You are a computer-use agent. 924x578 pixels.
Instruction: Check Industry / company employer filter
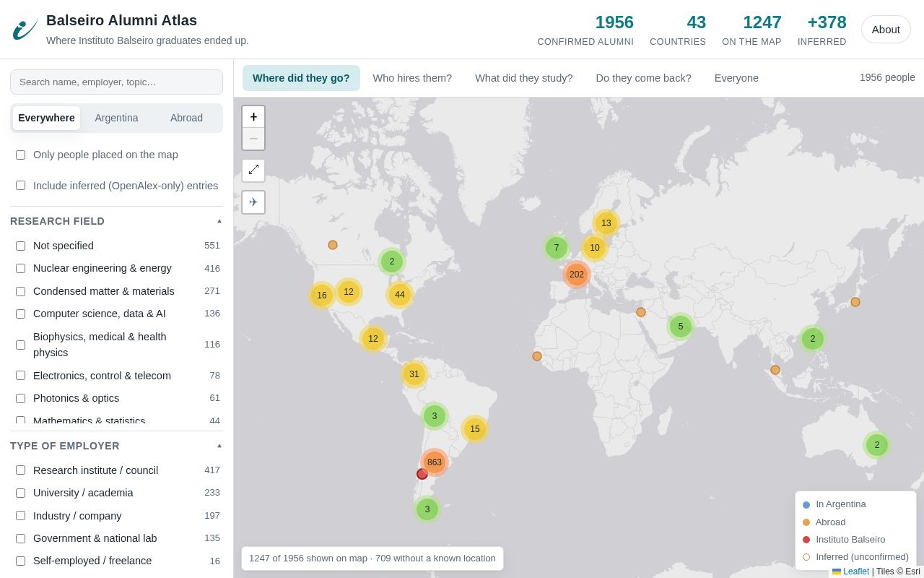[x=20, y=516]
